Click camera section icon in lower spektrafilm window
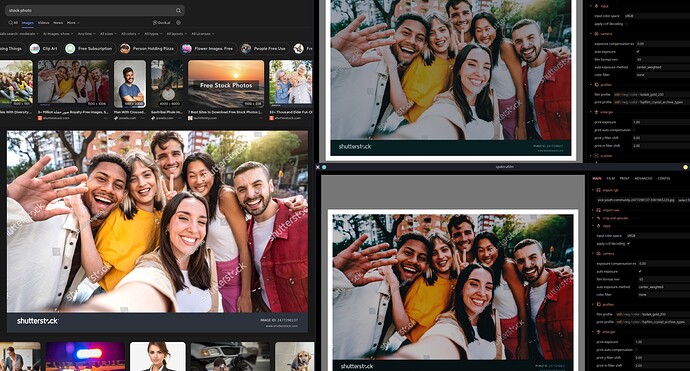Screen dimensions: 690x371 coord(598,253)
